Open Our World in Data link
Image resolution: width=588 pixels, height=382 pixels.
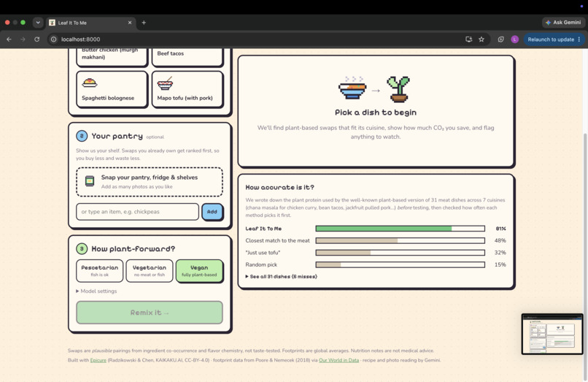click(x=339, y=360)
